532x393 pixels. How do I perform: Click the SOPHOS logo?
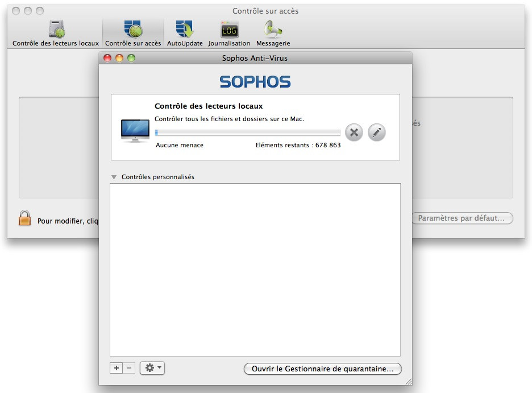tap(255, 81)
